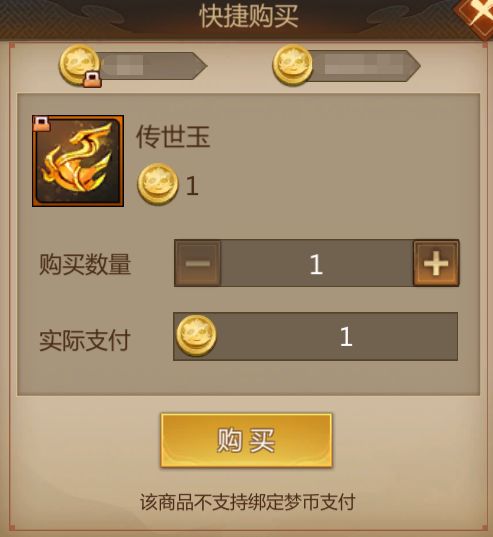
Task: Select the purchase quantity number field
Action: pos(317,263)
